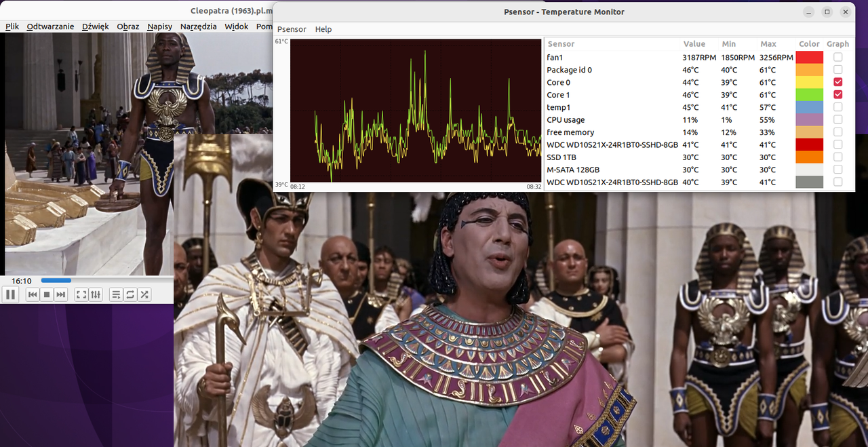Viewport: 868px width, 447px height.
Task: Click the red fan1 color swatch
Action: click(809, 57)
